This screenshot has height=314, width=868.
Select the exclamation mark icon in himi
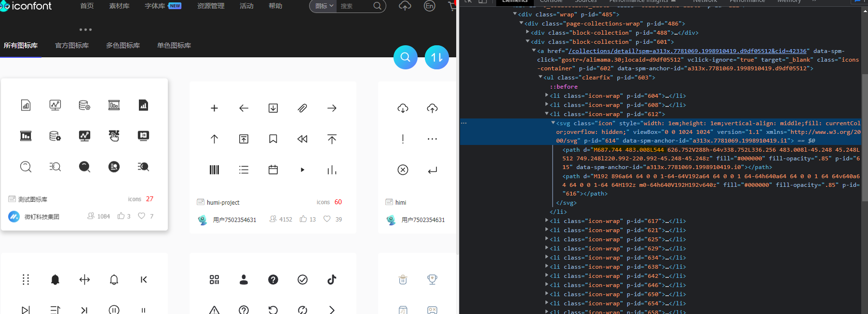click(x=403, y=139)
